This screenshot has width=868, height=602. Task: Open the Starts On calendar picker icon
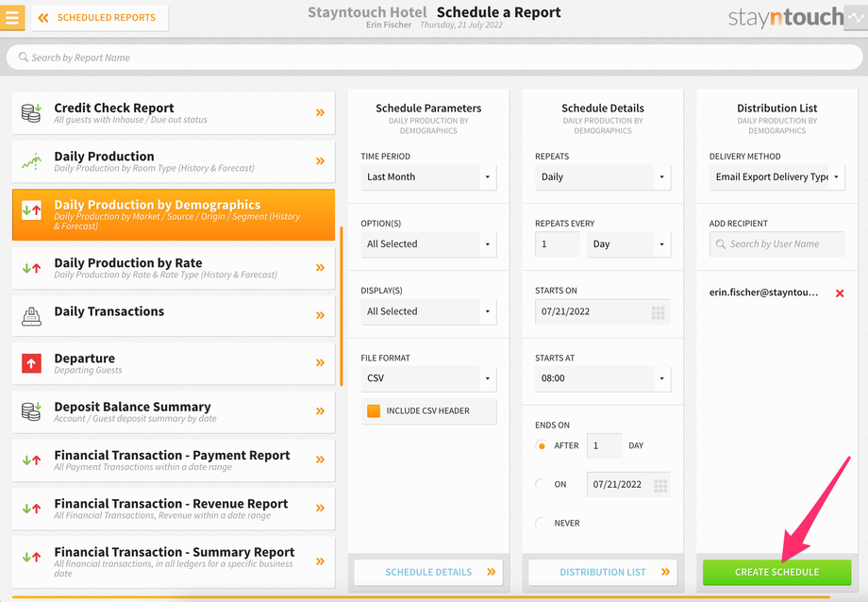coord(658,312)
